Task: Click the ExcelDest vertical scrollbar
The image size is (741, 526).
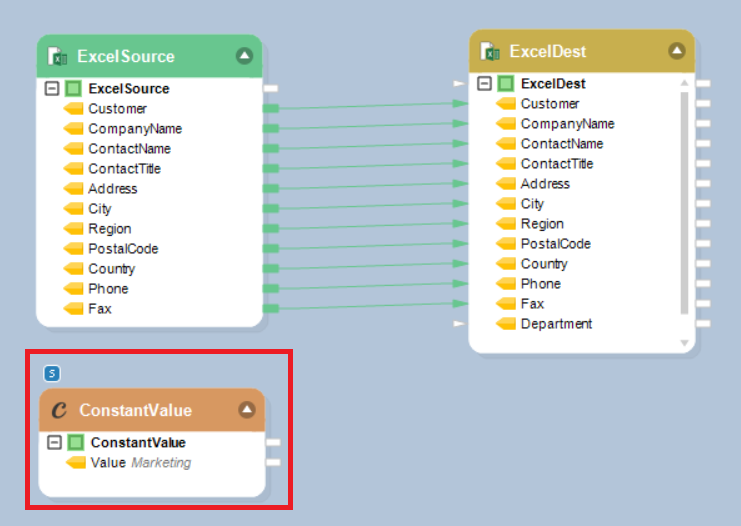Action: (x=685, y=200)
